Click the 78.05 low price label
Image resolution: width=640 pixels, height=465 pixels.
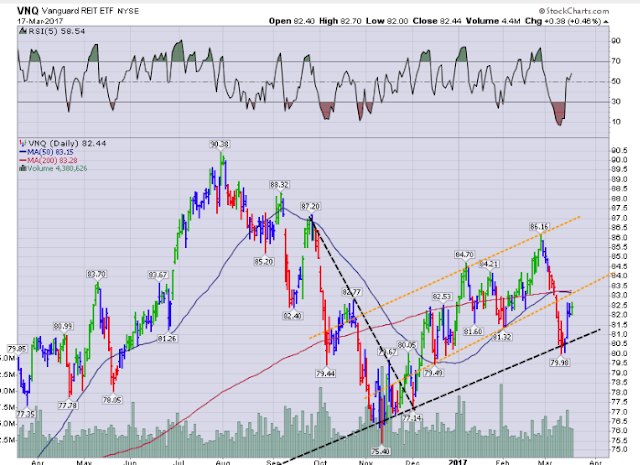point(112,400)
